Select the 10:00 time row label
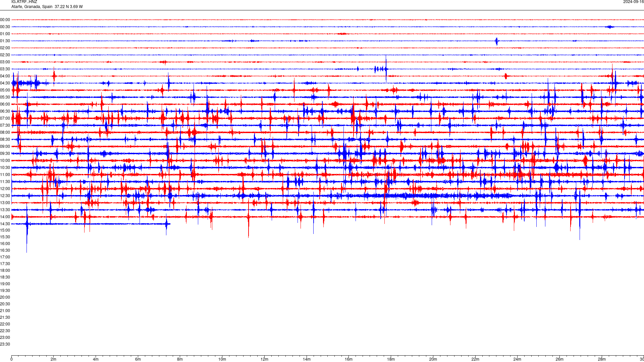This screenshot has width=644, height=362. 5,161
